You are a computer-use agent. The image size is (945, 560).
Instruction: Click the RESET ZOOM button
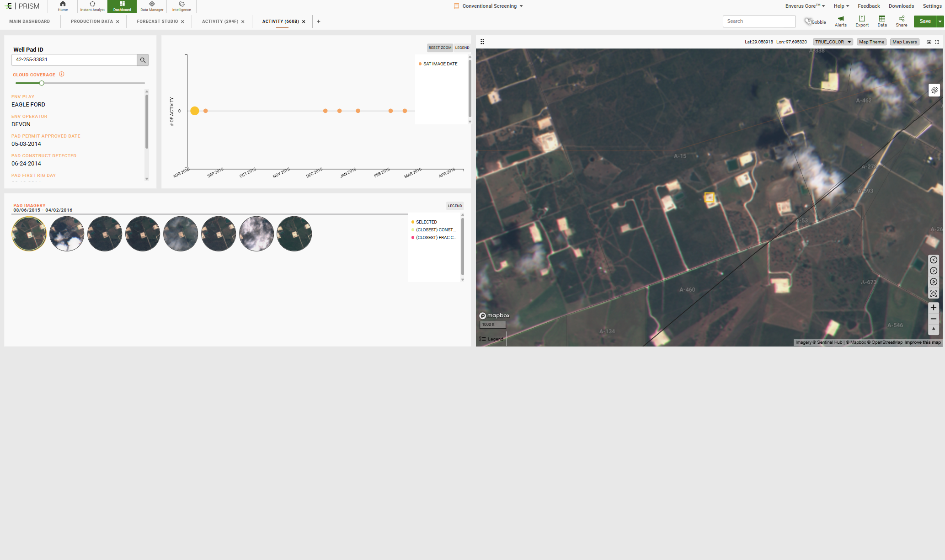pyautogui.click(x=440, y=48)
